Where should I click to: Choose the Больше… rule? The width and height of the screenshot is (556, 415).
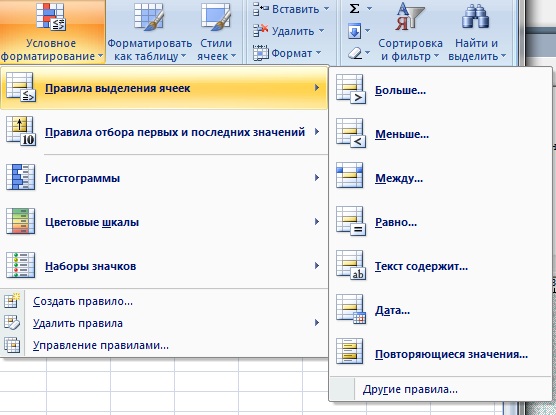point(440,90)
